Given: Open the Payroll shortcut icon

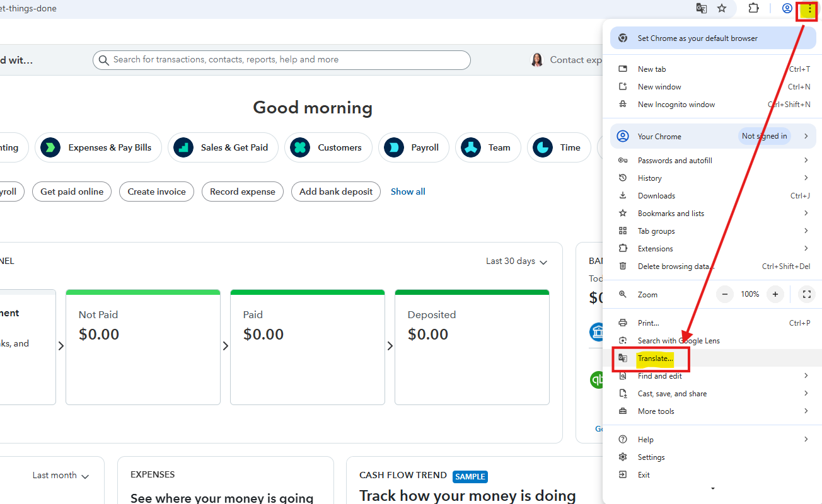Looking at the screenshot, I should point(394,147).
